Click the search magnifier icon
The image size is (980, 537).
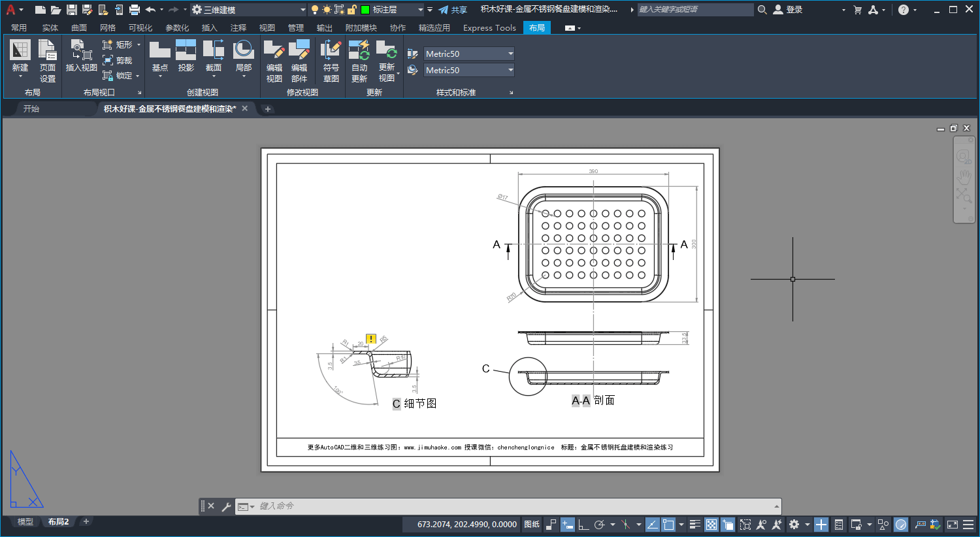(x=762, y=10)
